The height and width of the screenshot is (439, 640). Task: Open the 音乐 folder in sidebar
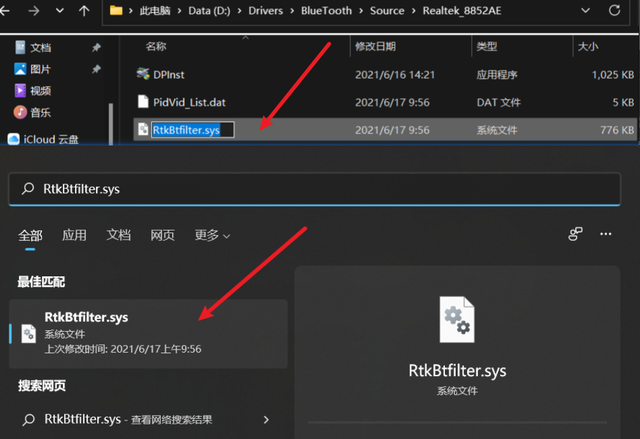click(40, 112)
